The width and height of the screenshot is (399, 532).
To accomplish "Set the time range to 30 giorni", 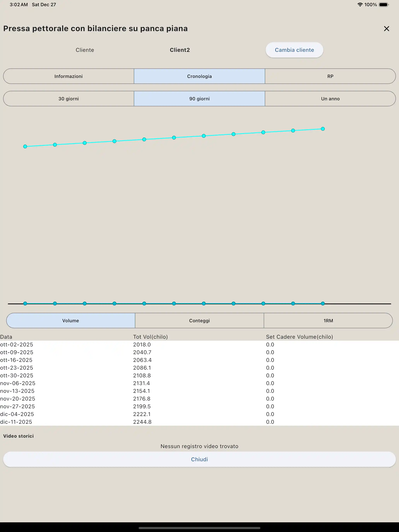I will click(69, 99).
